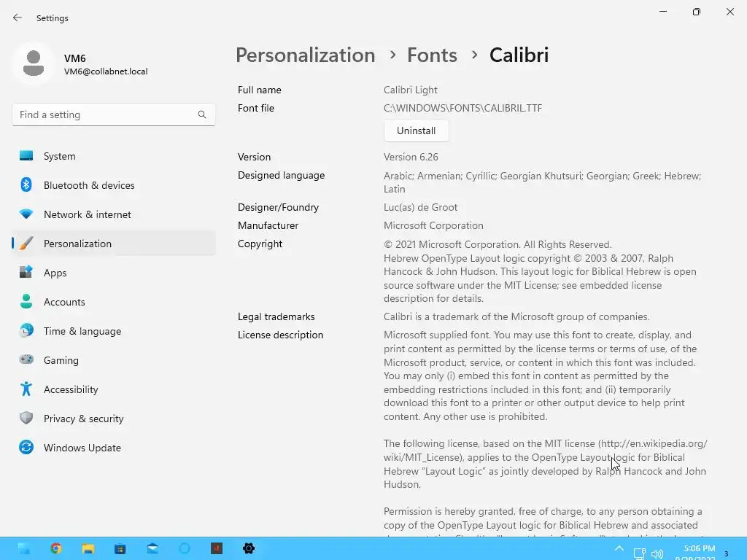Click the Accounts person icon
Image resolution: width=747 pixels, height=560 pixels.
[26, 301]
